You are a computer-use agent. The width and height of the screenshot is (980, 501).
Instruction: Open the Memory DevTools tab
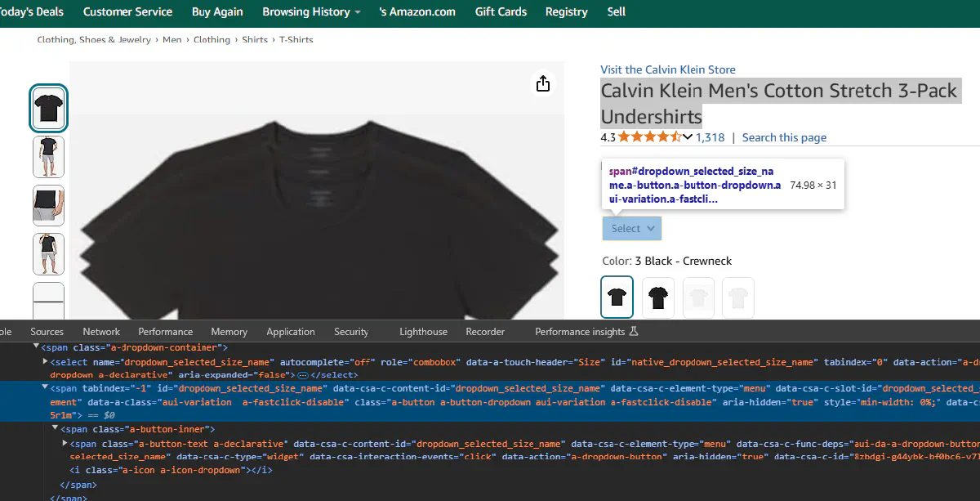pos(229,332)
